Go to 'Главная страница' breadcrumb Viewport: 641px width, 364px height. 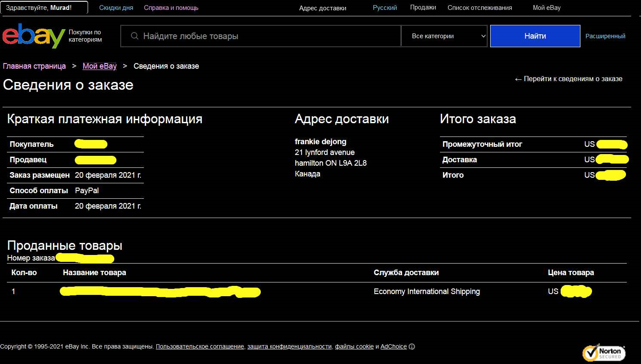tap(34, 66)
